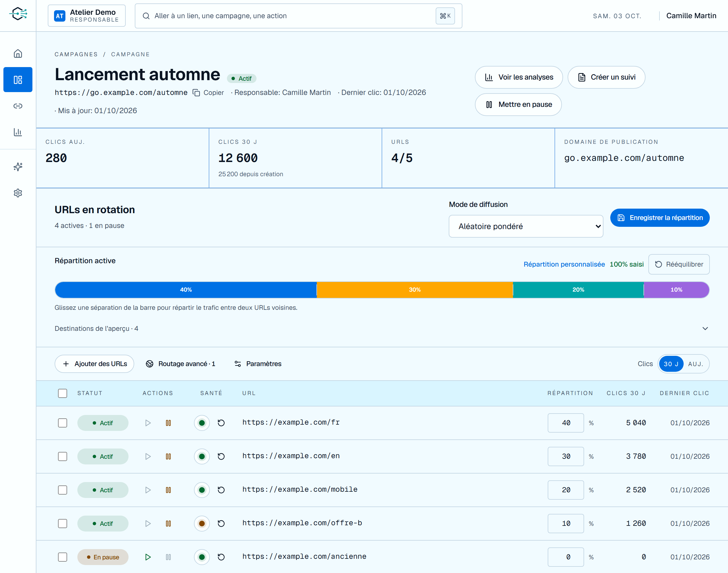Open the home icon in sidebar
This screenshot has width=728, height=573.
(x=18, y=54)
